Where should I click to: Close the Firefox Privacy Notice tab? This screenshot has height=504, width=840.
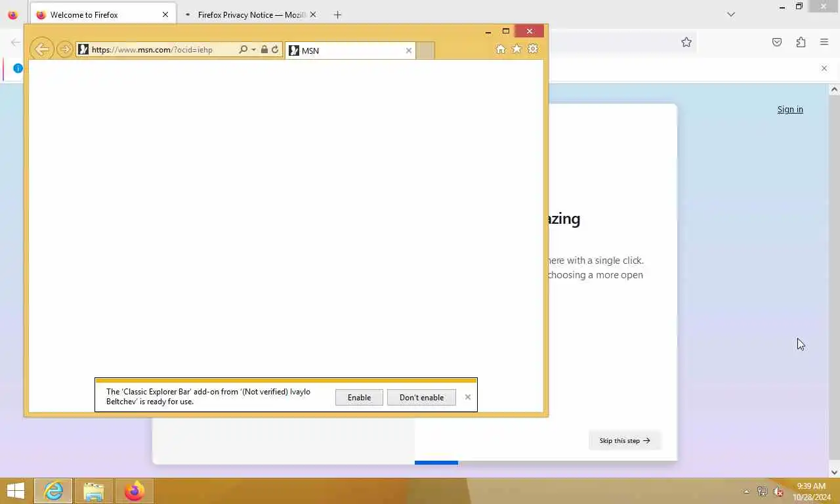313,14
